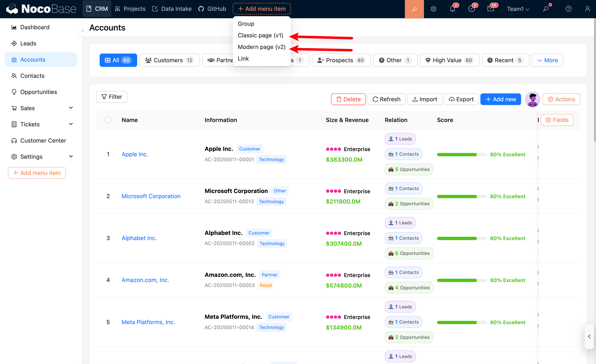The image size is (596, 364).
Task: Click the search icon in header
Action: [x=546, y=9]
